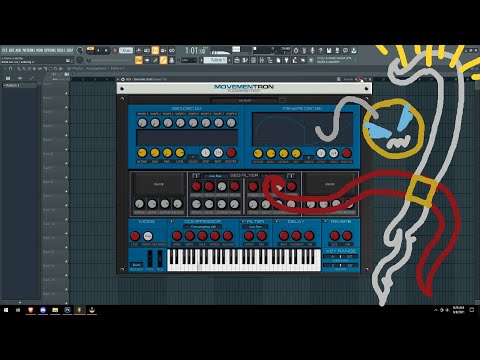The image size is (480, 360).
Task: Open SEQ FILTER left Low Pass type dropdown
Action: (215, 176)
